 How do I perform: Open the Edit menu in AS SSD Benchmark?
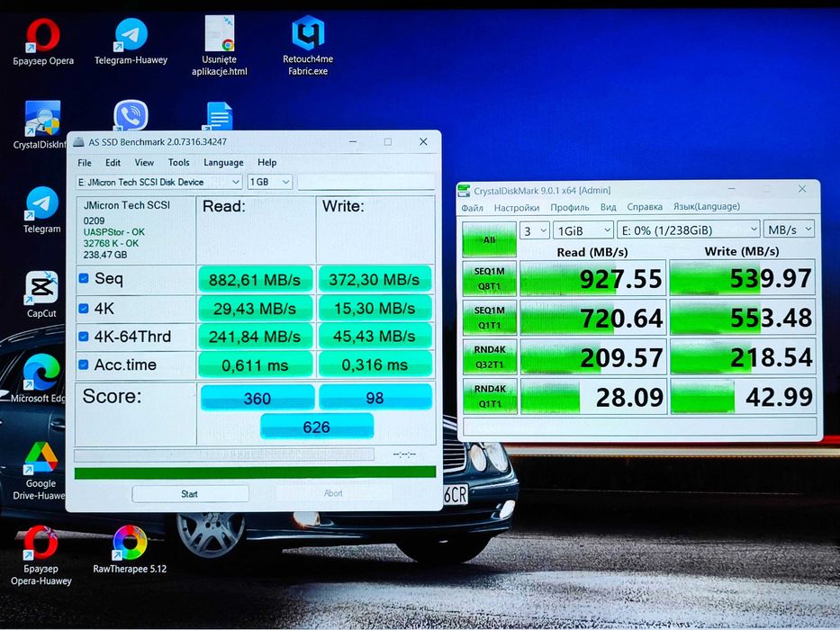click(x=113, y=163)
